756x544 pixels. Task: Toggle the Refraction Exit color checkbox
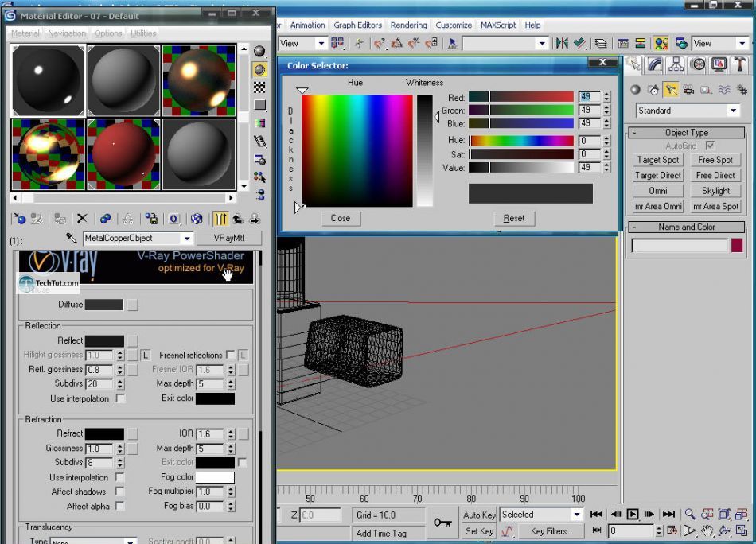click(243, 463)
